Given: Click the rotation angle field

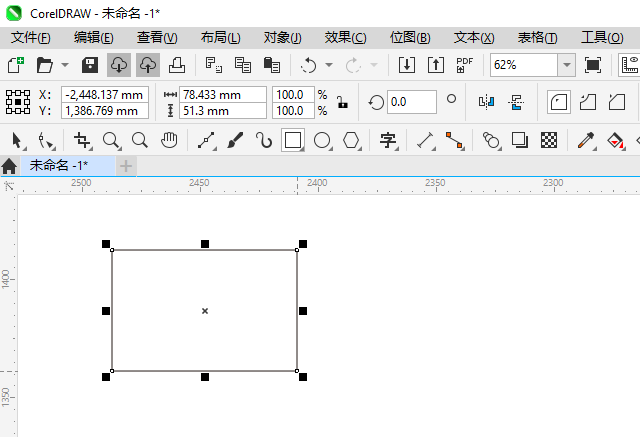Looking at the screenshot, I should point(412,102).
